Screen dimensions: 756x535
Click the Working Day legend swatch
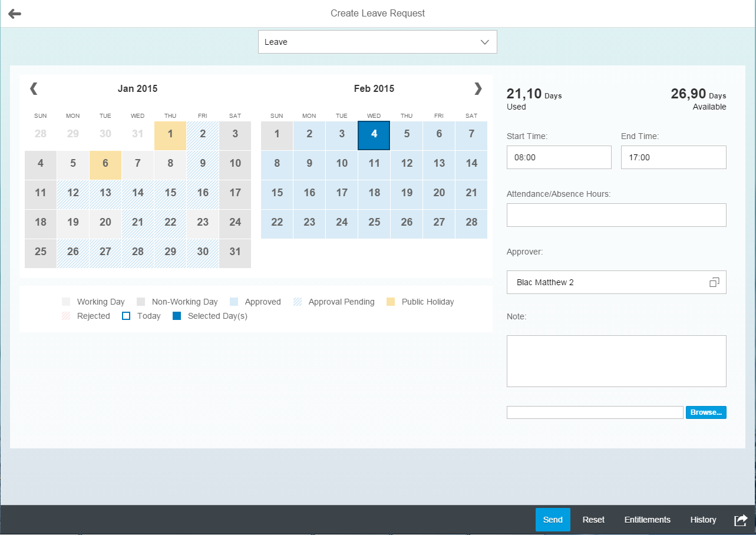pyautogui.click(x=66, y=302)
